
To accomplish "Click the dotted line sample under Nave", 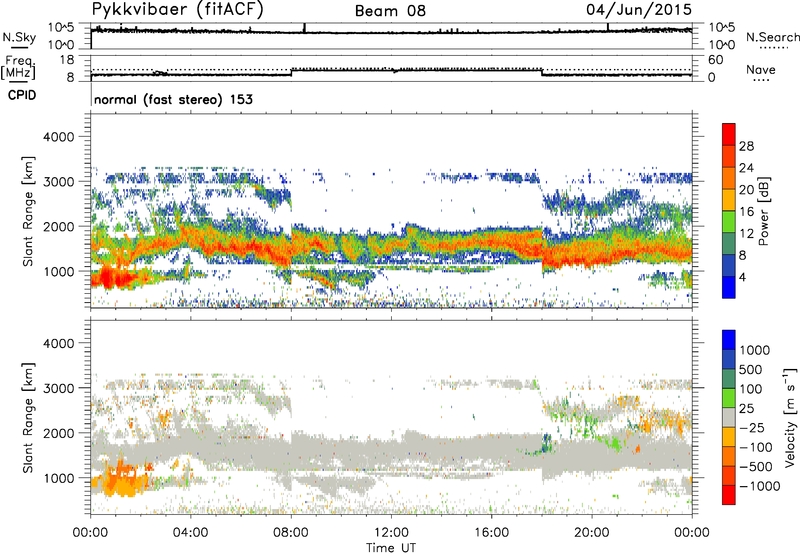I will pos(761,81).
